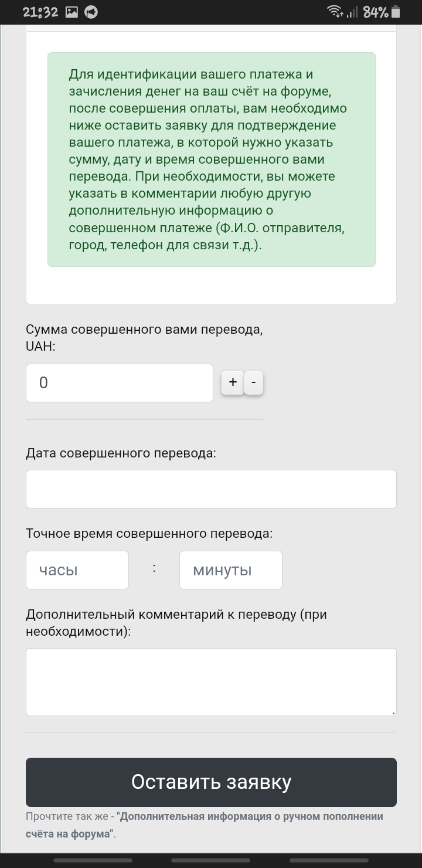
Task: Decrease transfer amount with minus button
Action: (x=254, y=382)
